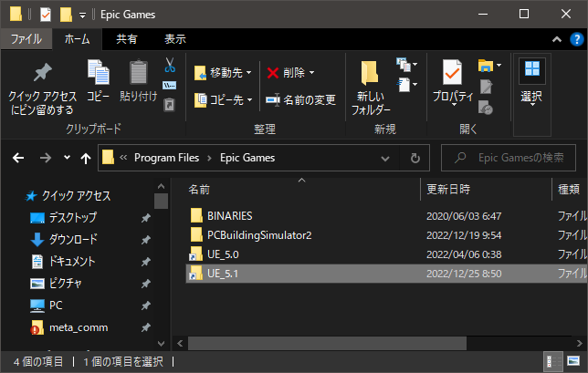
Task: Click the Copy path icon
Action: [170, 86]
